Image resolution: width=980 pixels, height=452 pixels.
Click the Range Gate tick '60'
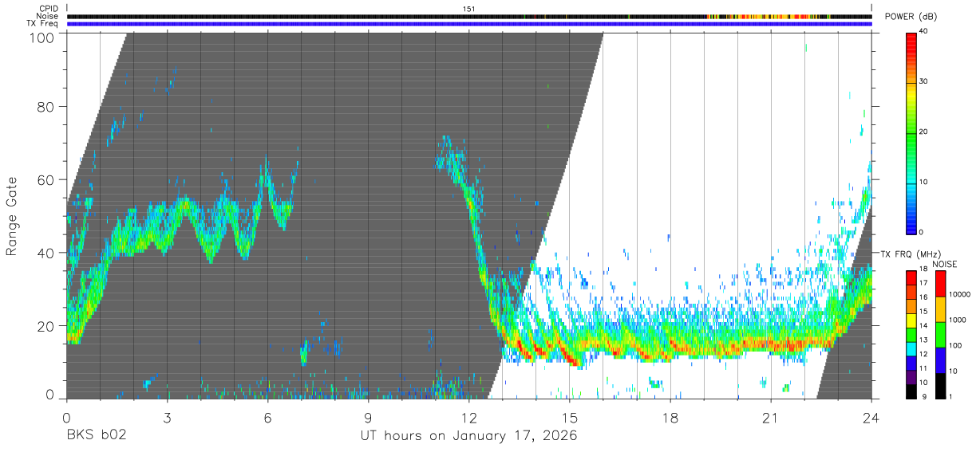[x=45, y=180]
